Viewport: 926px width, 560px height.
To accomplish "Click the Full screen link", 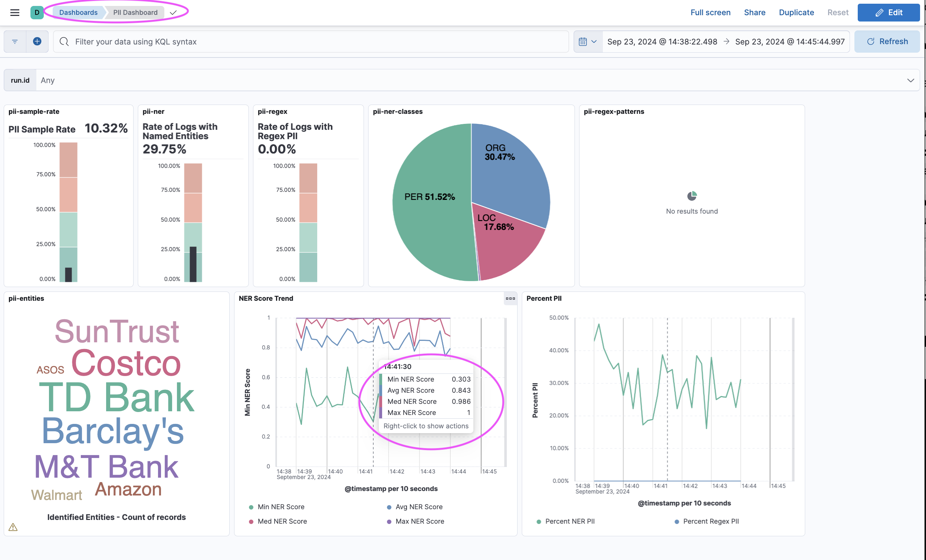I will pyautogui.click(x=710, y=12).
